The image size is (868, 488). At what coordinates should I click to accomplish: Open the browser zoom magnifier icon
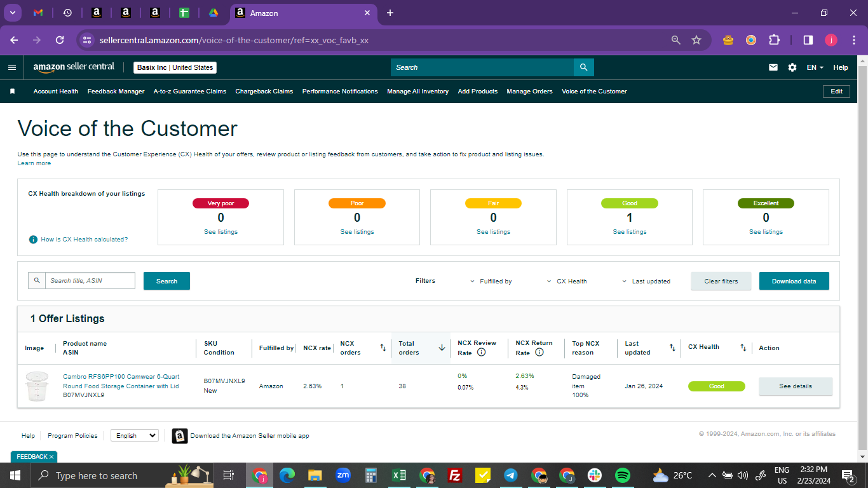676,40
